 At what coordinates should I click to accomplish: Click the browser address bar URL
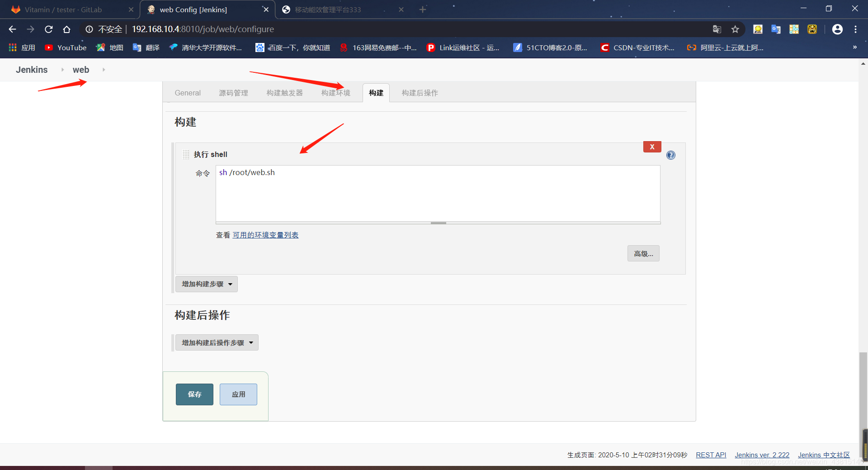click(203, 29)
